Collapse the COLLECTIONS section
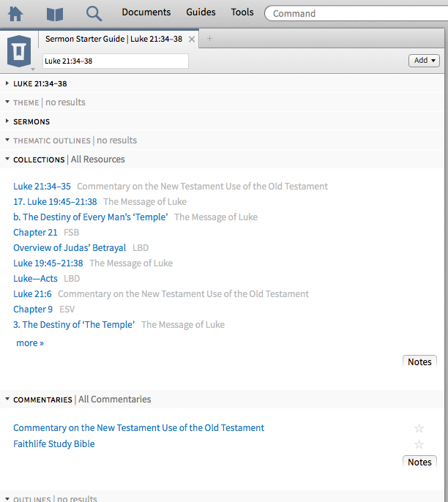The image size is (448, 502). [x=7, y=159]
